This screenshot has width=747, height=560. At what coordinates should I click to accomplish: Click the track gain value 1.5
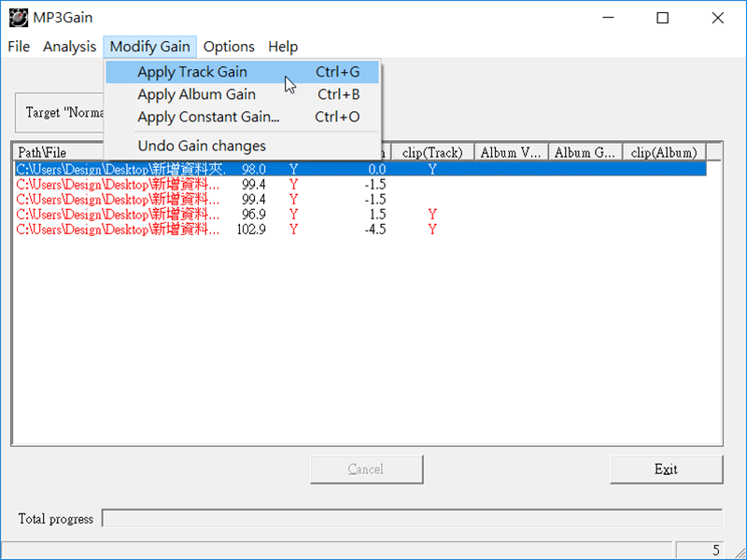pos(378,215)
